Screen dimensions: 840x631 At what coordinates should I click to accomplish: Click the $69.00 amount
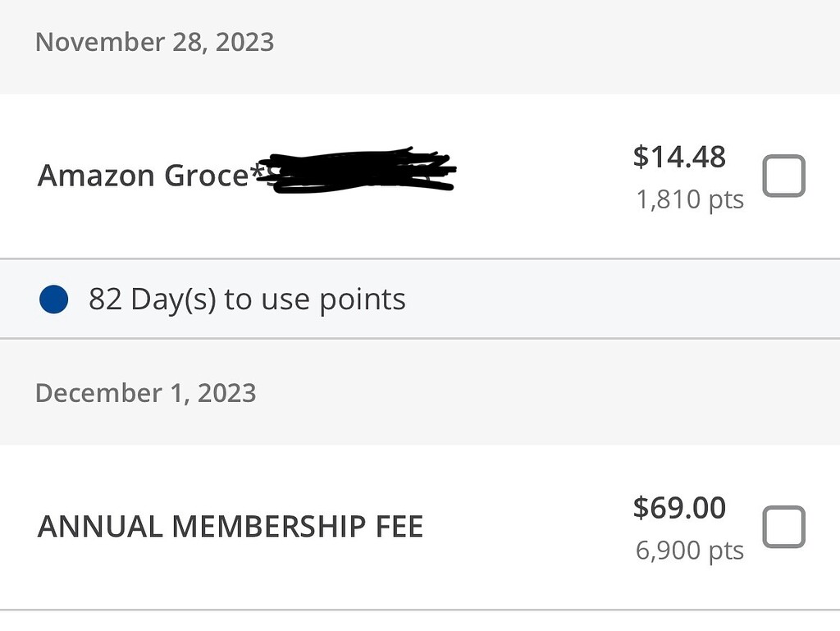(x=679, y=507)
